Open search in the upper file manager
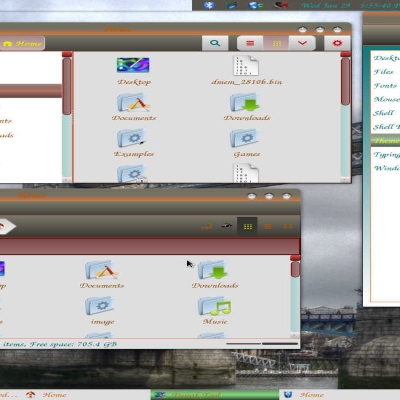The height and width of the screenshot is (400, 400). [x=215, y=43]
